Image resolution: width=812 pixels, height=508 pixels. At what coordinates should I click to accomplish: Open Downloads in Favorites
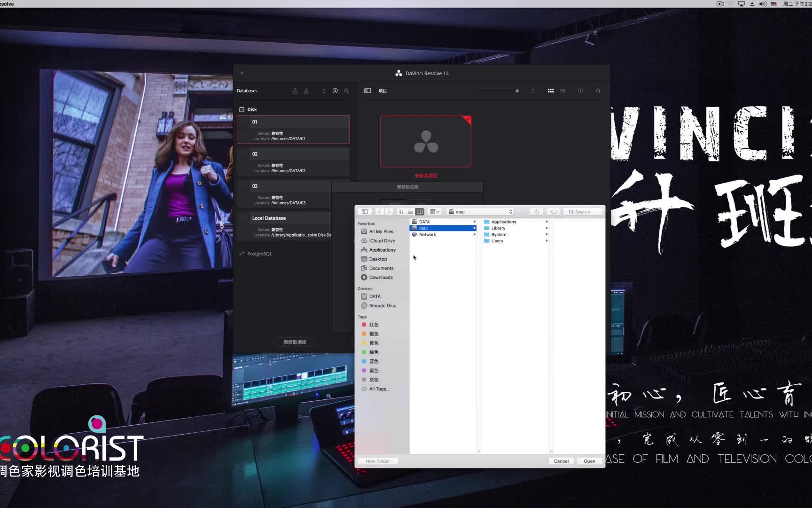377,277
